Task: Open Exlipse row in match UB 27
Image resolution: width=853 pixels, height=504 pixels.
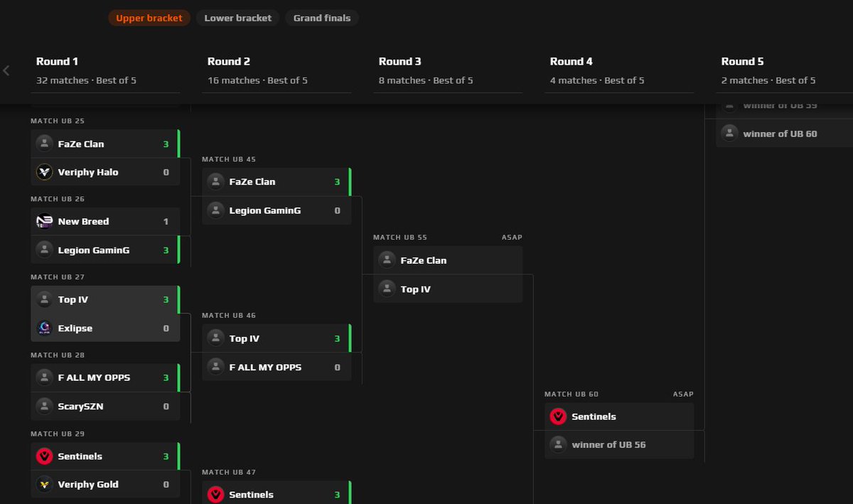Action: [105, 328]
